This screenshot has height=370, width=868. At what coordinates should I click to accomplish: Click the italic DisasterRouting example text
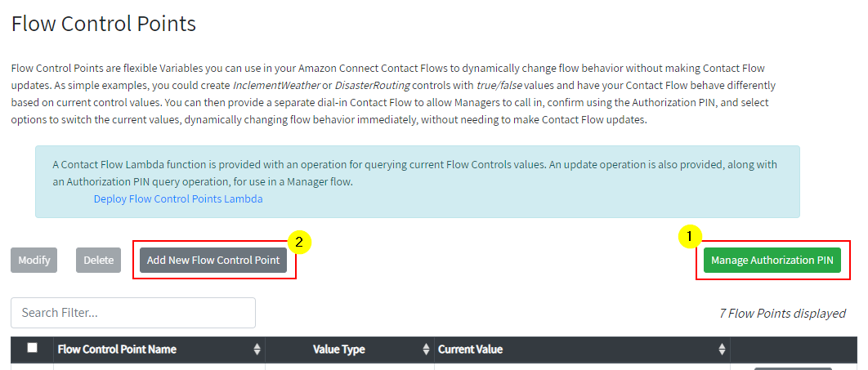click(x=372, y=86)
